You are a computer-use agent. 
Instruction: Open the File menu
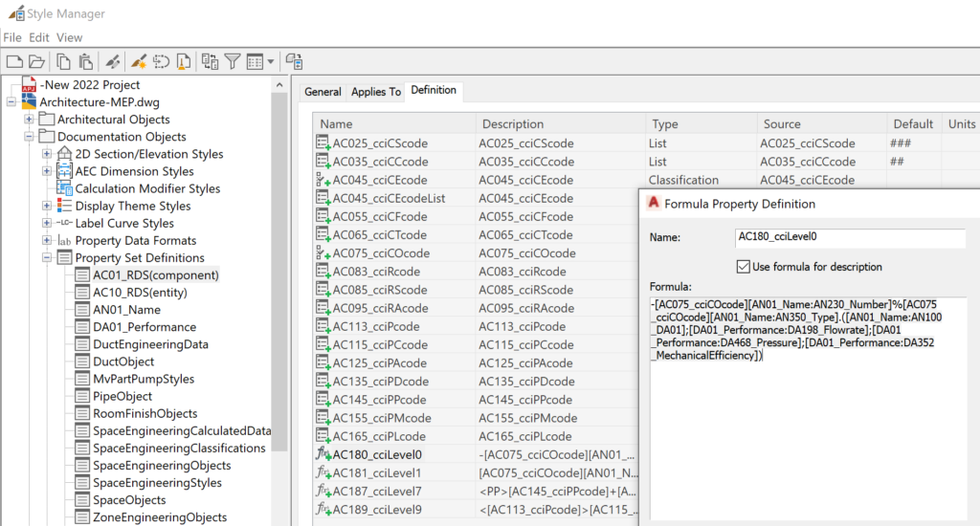tap(12, 37)
